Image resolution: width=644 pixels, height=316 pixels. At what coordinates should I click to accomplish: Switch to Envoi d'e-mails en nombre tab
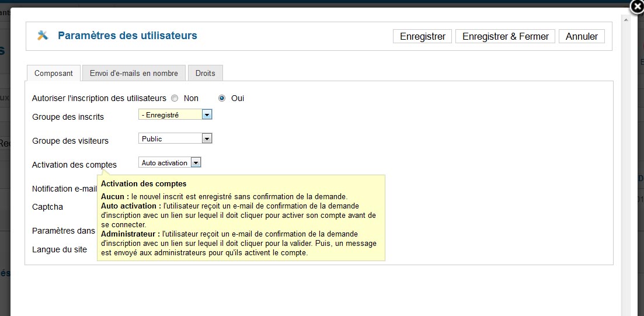pyautogui.click(x=134, y=73)
